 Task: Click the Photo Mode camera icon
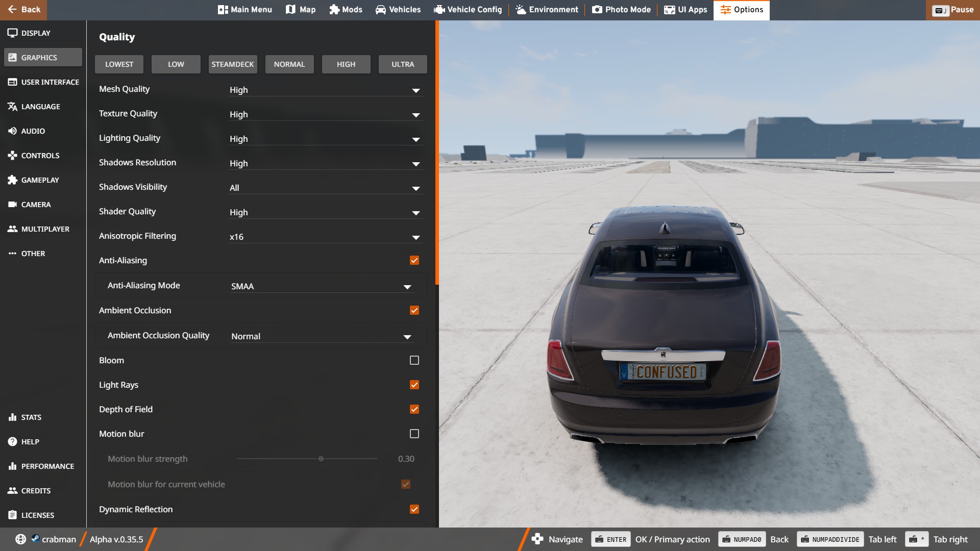[597, 10]
